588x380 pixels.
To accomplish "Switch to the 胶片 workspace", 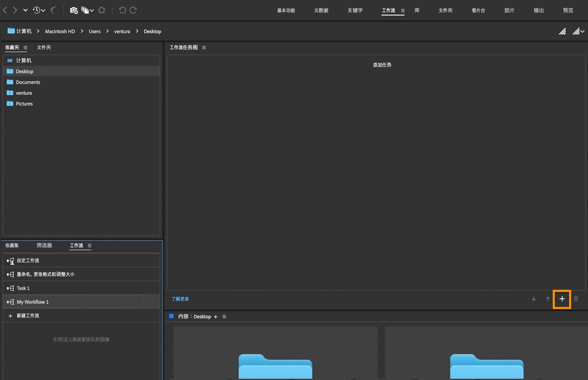I will [x=509, y=11].
